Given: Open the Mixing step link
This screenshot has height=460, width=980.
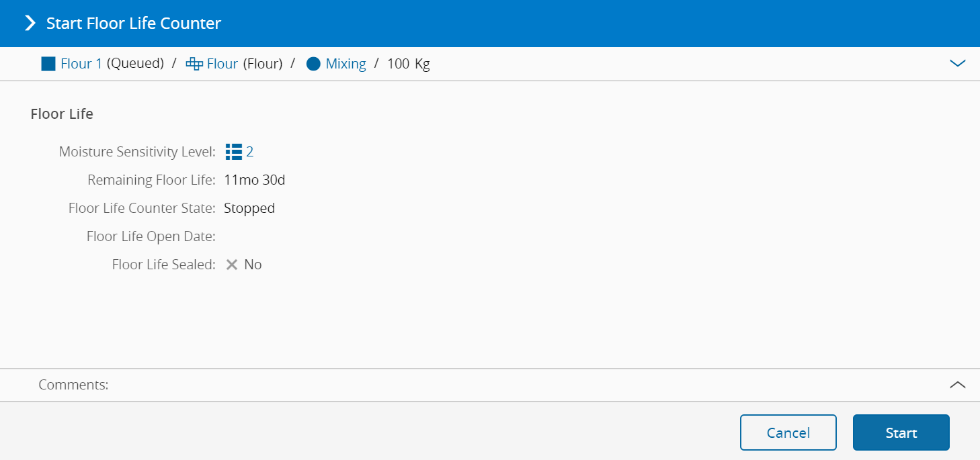Looking at the screenshot, I should point(345,64).
